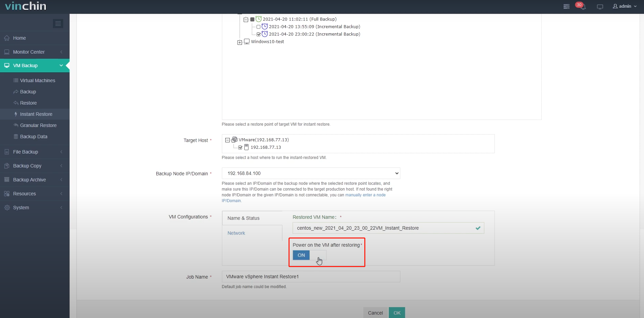
Task: Click host server icon for 192.168.77.13
Action: pos(246,147)
